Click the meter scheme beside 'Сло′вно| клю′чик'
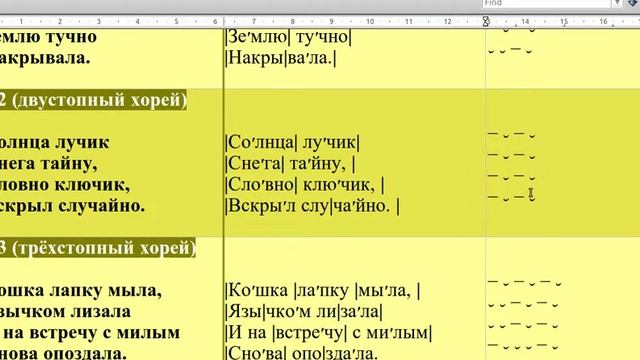The height and width of the screenshot is (360, 640). 511,177
